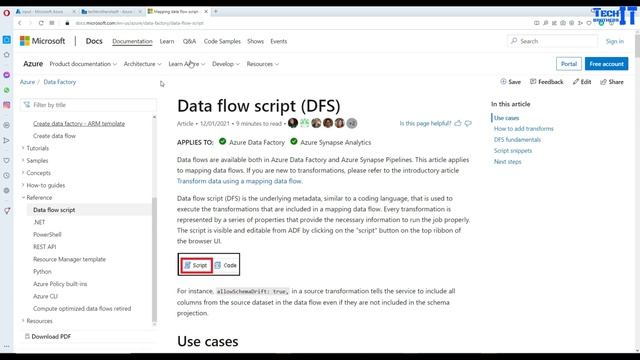Image resolution: width=640 pixels, height=360 pixels.
Task: Click the padlock site-security icon
Action: [x=67, y=23]
